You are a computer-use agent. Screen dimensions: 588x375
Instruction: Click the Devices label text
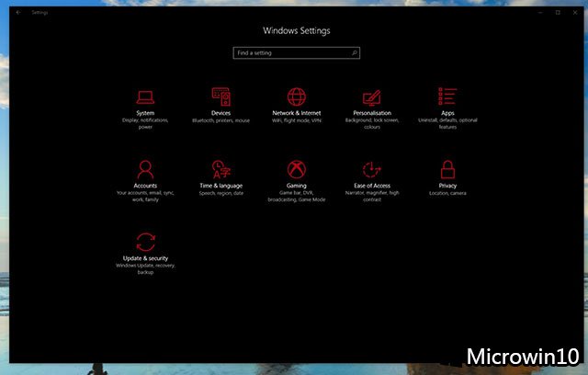pos(220,113)
